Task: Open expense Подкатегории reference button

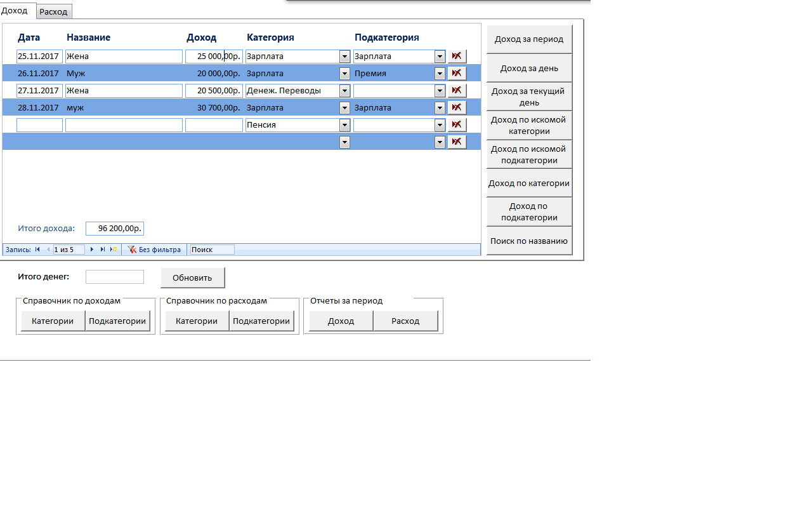Action: (261, 321)
